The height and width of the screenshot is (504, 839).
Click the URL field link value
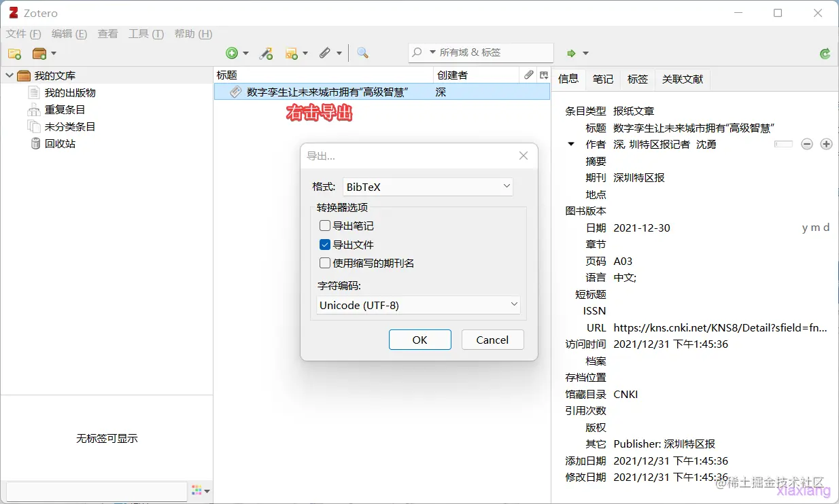(x=720, y=327)
